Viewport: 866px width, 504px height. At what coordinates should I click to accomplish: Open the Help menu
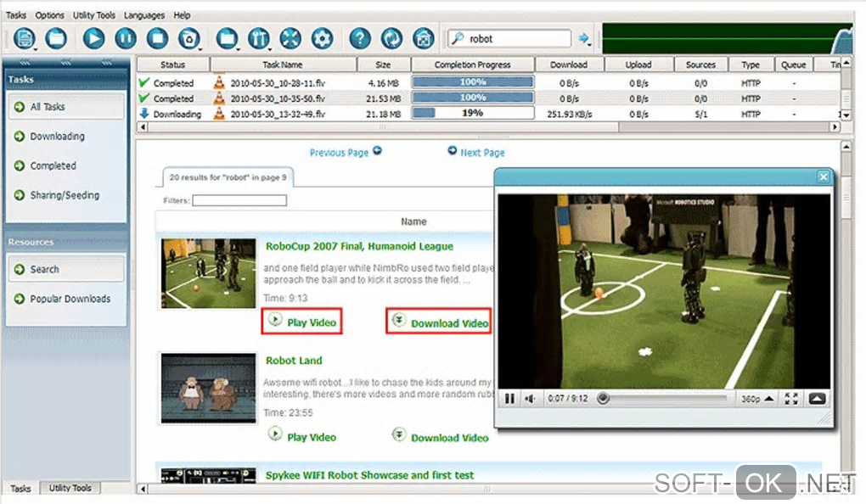182,15
